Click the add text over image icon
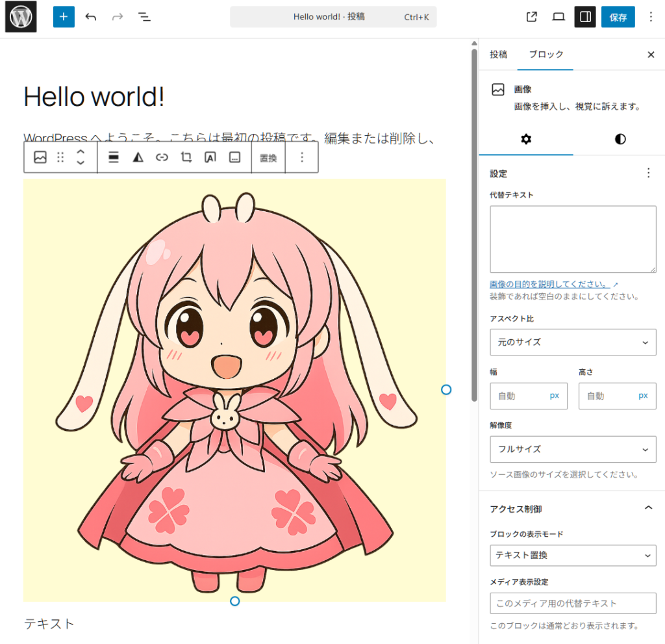Screen dimensions: 665x644 pos(210,157)
